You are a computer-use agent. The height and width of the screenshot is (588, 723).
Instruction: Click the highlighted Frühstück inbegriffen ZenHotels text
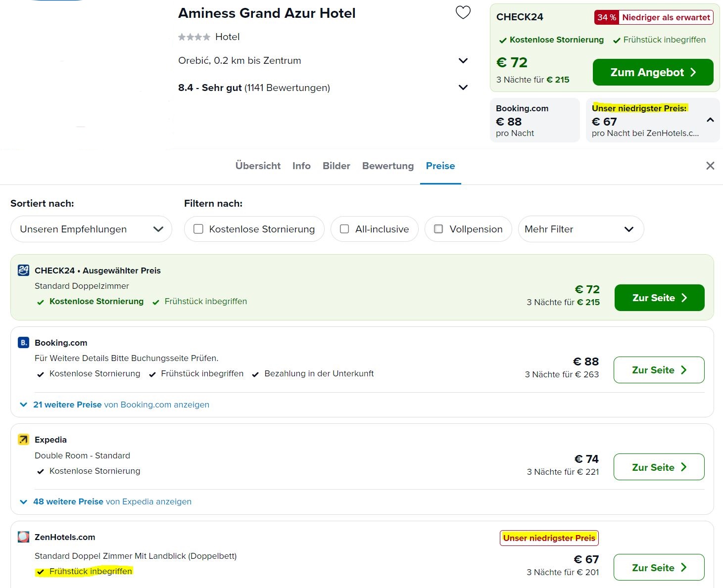(x=91, y=571)
